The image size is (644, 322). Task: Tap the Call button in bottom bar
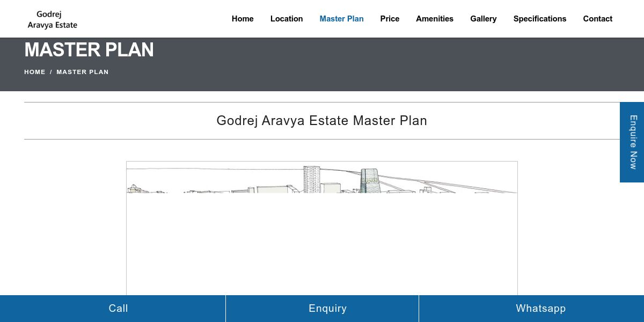click(x=113, y=309)
